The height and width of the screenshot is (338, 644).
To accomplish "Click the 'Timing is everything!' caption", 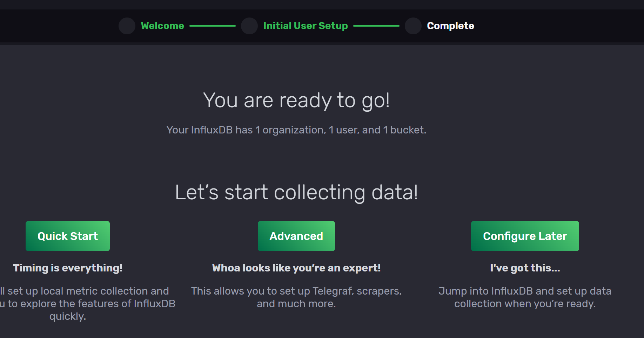I will coord(68,268).
